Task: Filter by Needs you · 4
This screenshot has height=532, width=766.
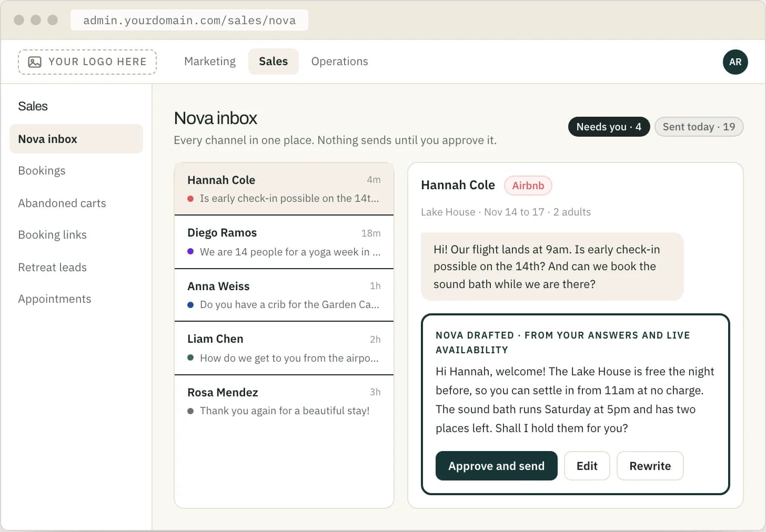Action: click(x=609, y=127)
